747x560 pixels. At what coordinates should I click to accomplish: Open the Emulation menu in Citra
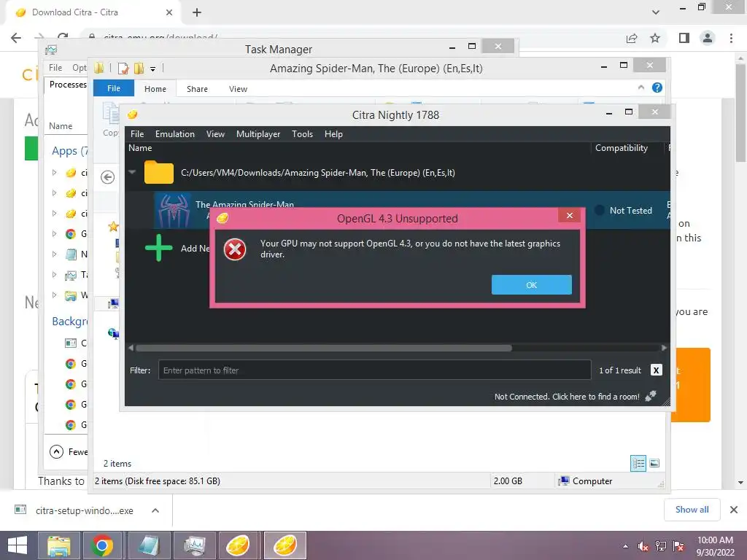tap(175, 134)
